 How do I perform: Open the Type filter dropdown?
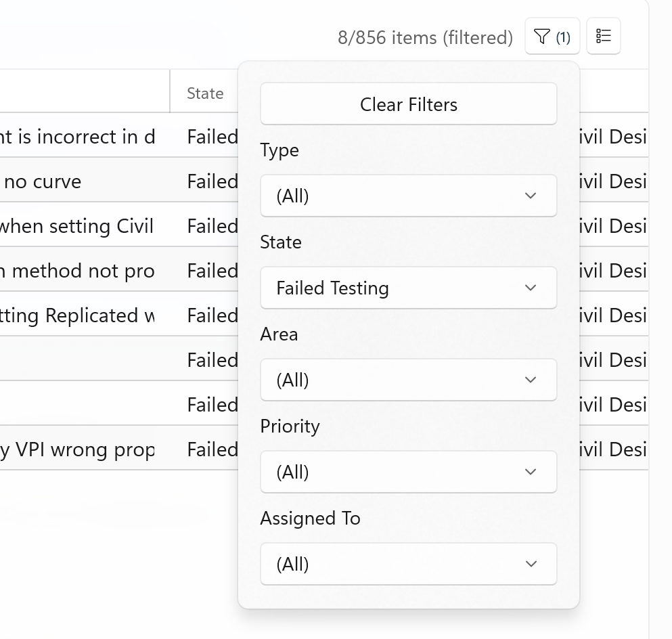408,196
